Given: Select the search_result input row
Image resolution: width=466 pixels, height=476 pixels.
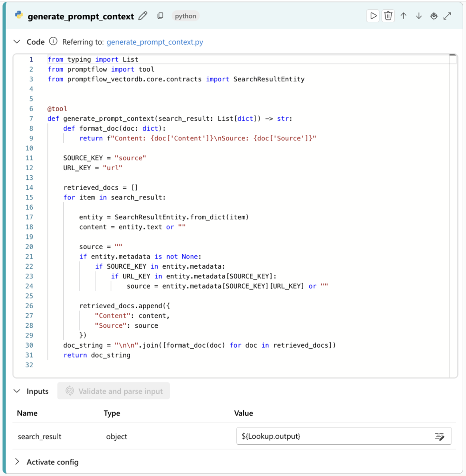Looking at the screenshot, I should point(40,436).
